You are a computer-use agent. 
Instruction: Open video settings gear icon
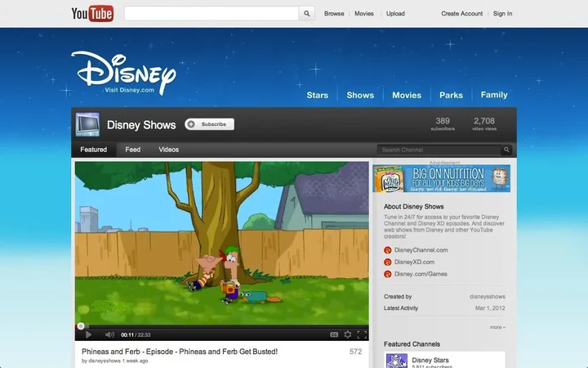pyautogui.click(x=348, y=334)
